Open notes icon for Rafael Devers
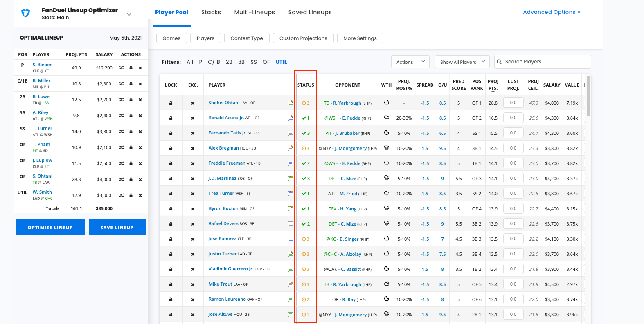Screen dimensions: 644x324 [x=290, y=224]
